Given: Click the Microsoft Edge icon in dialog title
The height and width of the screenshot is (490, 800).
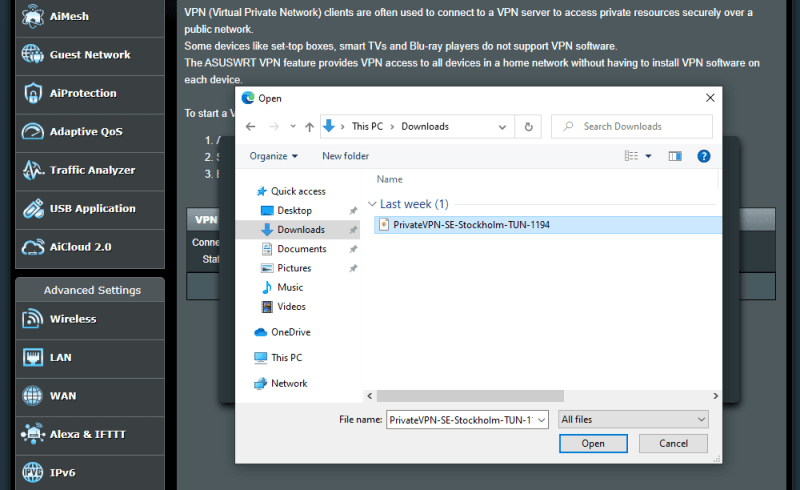Looking at the screenshot, I should tap(248, 98).
